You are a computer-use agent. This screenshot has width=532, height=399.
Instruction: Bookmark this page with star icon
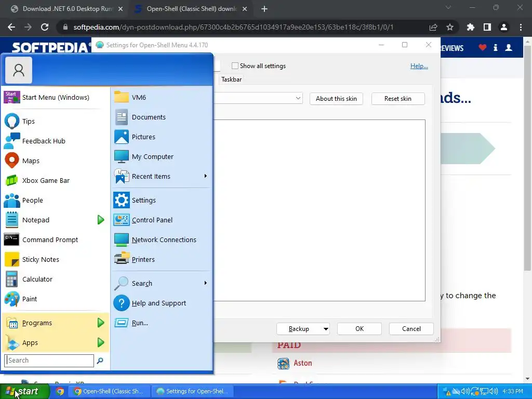[x=450, y=27]
